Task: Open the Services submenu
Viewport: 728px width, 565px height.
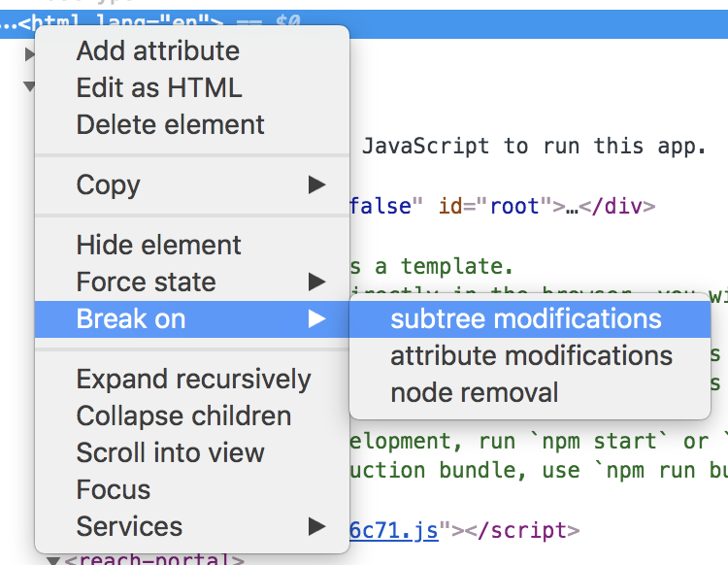Action: click(x=192, y=526)
